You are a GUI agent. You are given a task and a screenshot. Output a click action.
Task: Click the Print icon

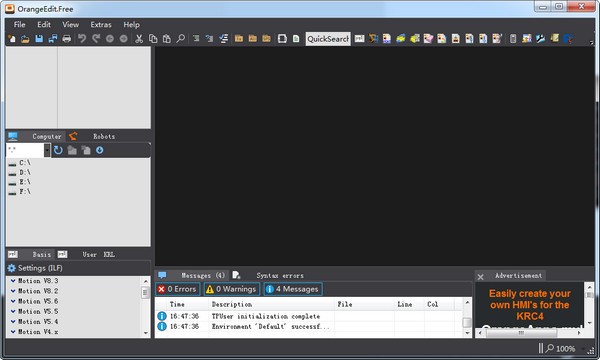(x=67, y=39)
